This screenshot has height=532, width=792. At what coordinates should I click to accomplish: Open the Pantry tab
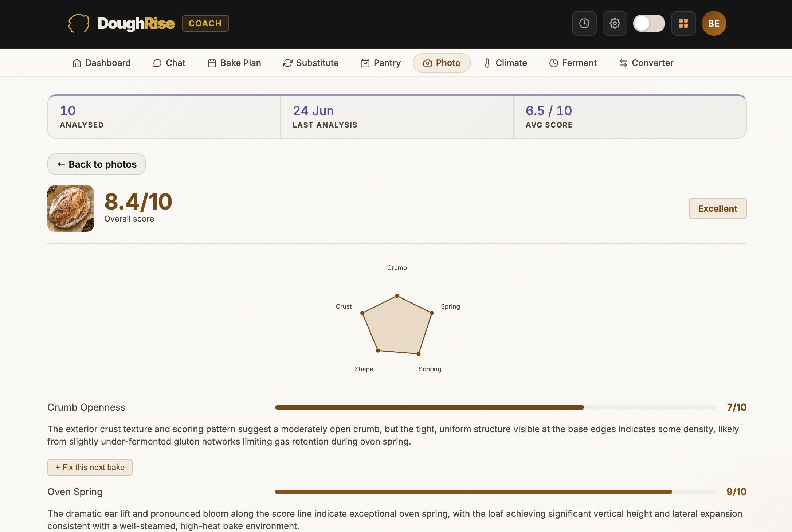[x=381, y=63]
